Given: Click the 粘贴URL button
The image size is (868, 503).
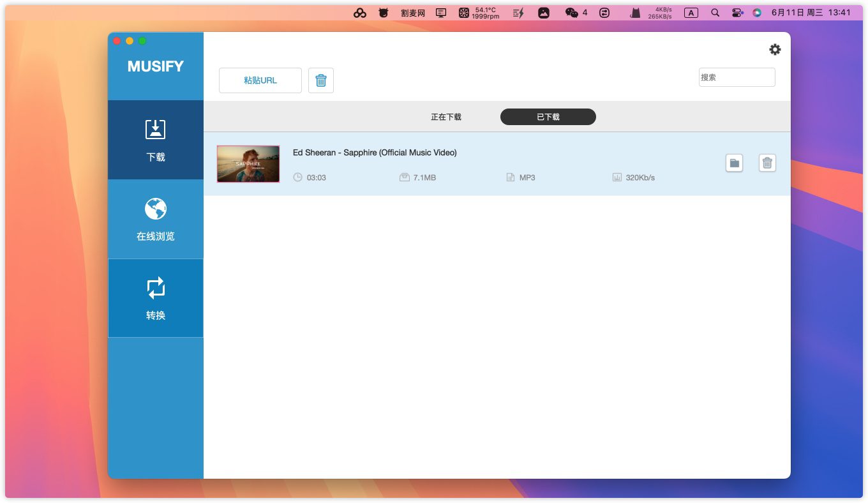Looking at the screenshot, I should point(260,80).
